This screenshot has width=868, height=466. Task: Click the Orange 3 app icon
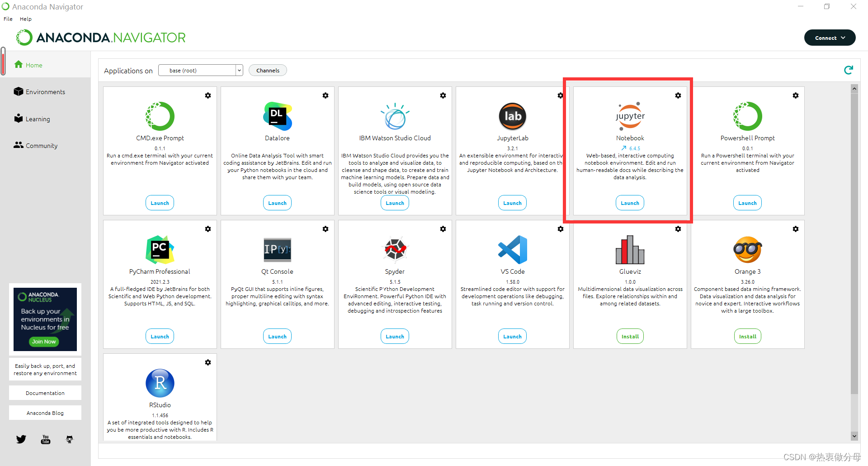pos(748,250)
